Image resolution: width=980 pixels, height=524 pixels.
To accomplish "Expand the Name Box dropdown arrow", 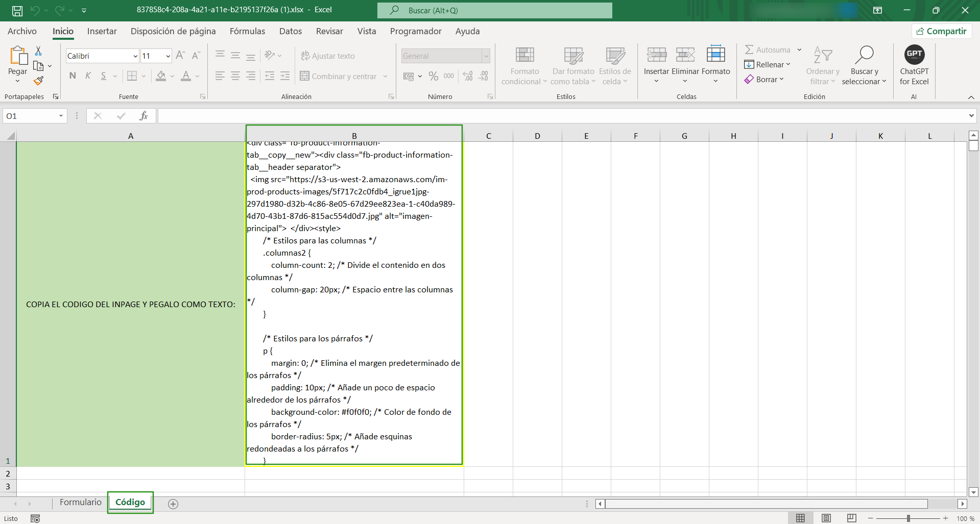I will tap(61, 116).
